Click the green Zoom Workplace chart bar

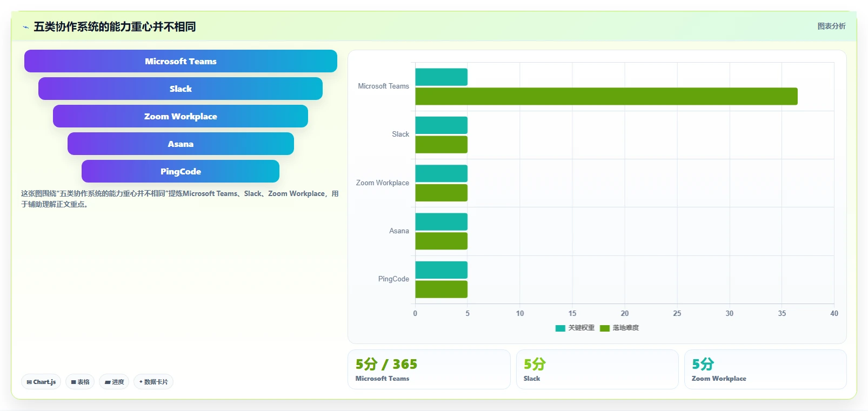click(x=441, y=193)
